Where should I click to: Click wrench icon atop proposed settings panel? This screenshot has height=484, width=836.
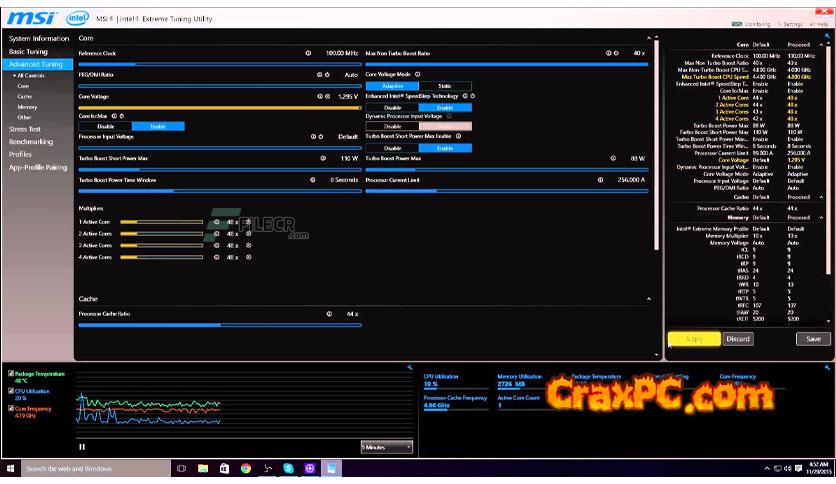(x=827, y=36)
